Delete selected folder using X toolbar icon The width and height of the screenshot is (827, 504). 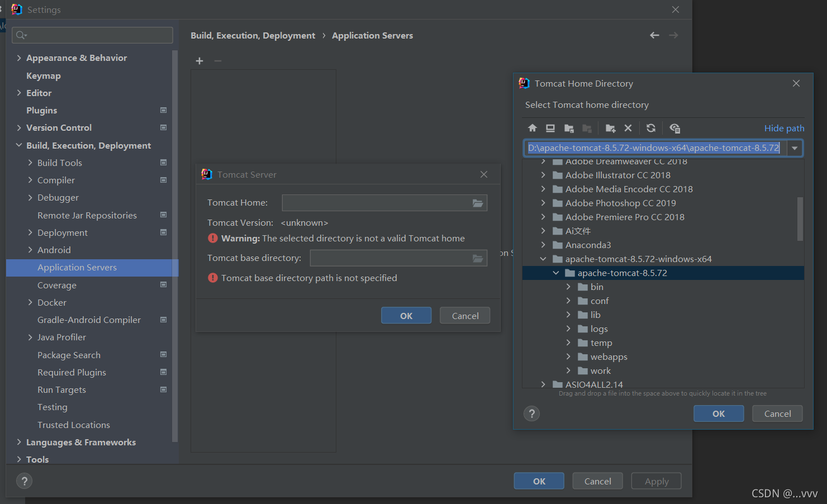click(x=628, y=128)
